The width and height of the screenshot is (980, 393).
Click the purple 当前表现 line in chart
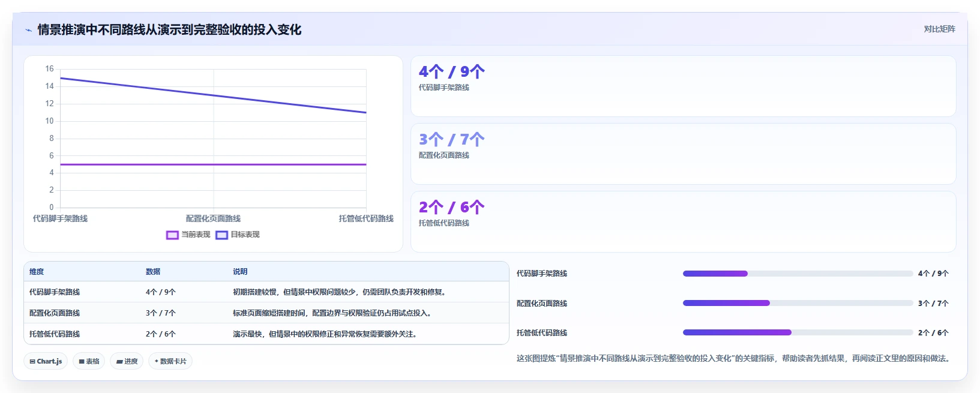point(213,164)
